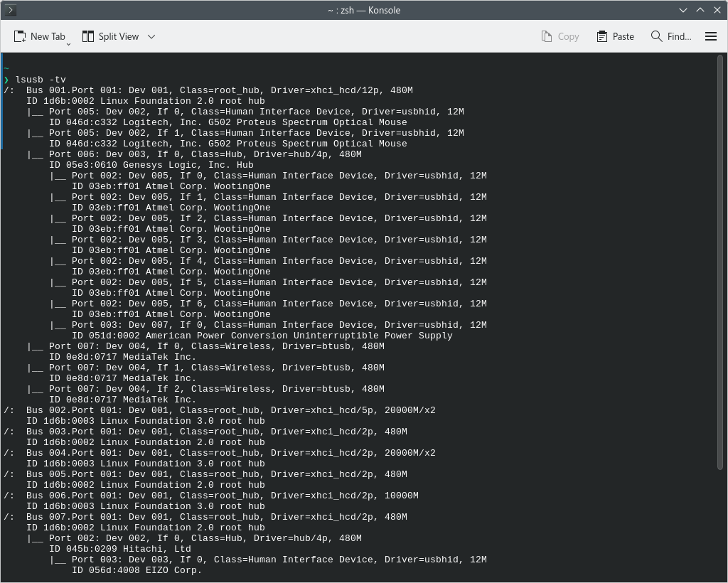
Task: Minimize the Konsole window
Action: coord(683,10)
